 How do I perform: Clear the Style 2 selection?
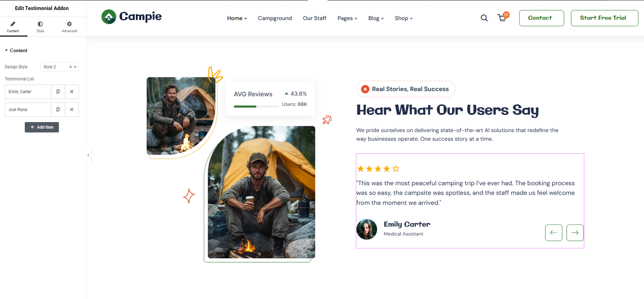[70, 67]
